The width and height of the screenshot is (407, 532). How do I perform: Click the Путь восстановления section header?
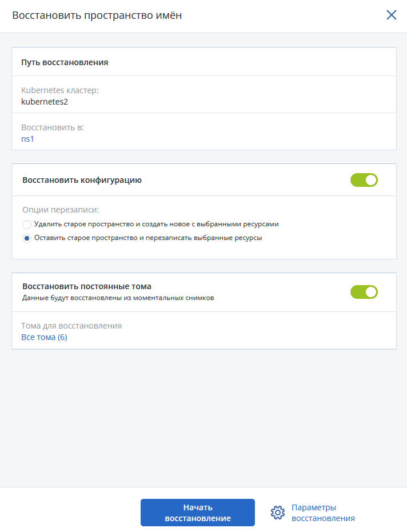(x=65, y=62)
